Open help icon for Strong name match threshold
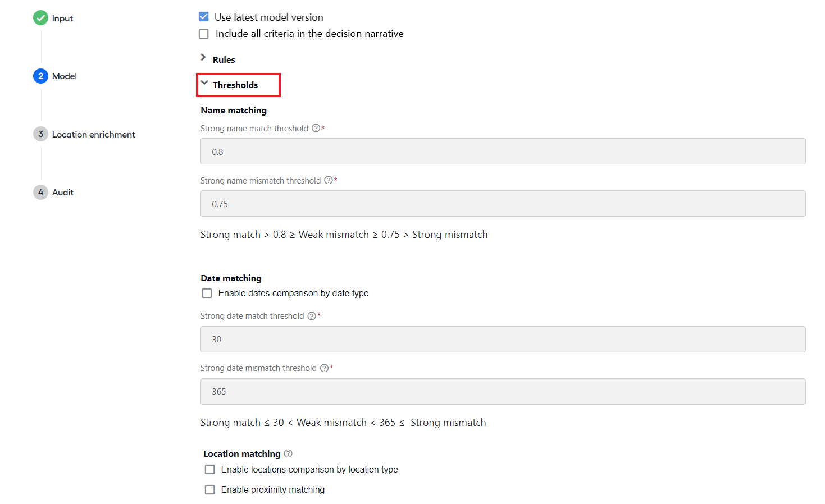 (x=316, y=129)
